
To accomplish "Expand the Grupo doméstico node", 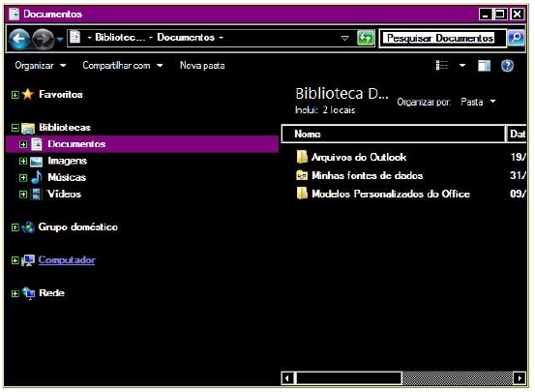I will click(15, 227).
